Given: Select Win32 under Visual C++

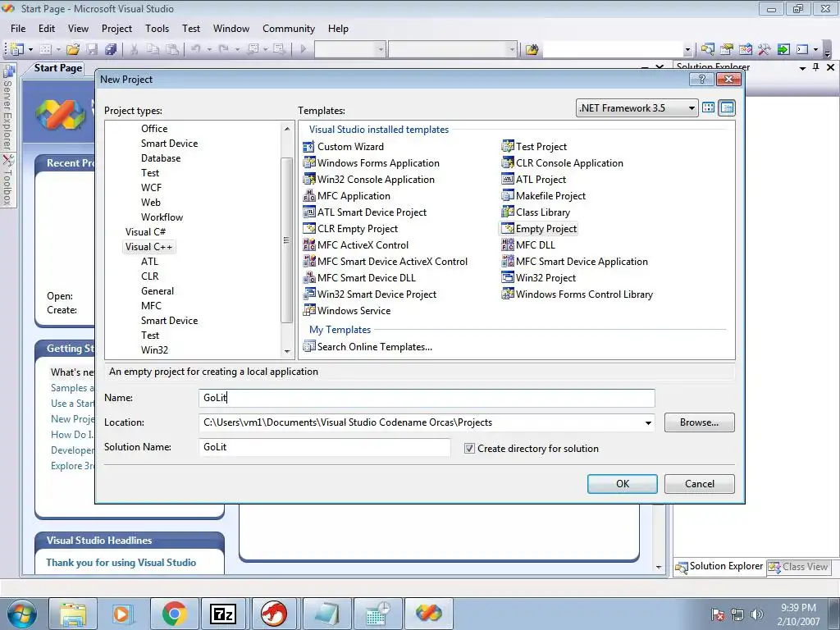Looking at the screenshot, I should pos(154,349).
